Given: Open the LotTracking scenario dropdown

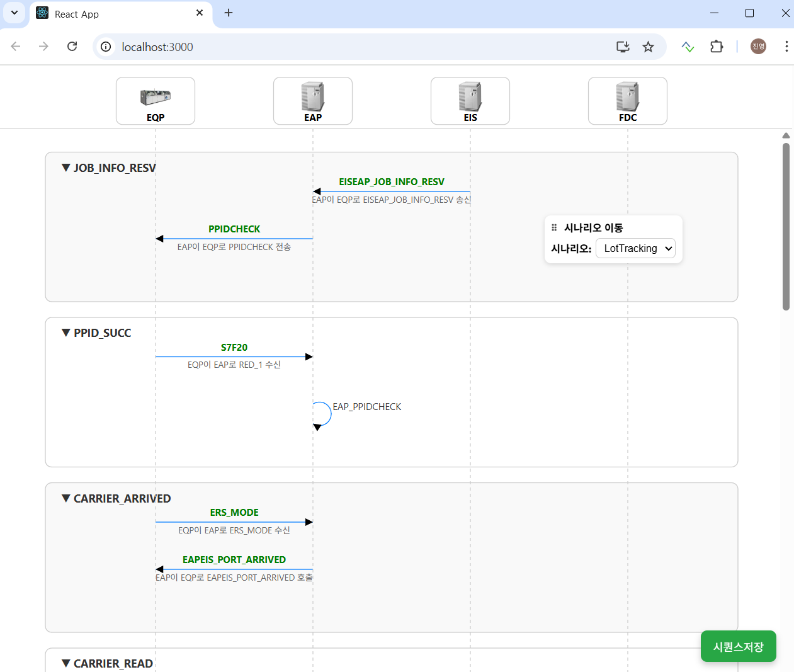Looking at the screenshot, I should pos(635,249).
